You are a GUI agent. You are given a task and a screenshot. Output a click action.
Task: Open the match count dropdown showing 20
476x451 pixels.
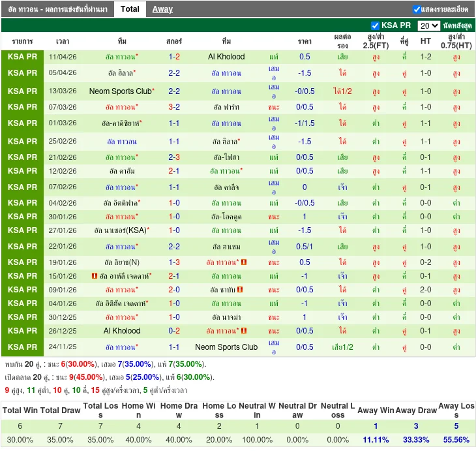pos(428,25)
